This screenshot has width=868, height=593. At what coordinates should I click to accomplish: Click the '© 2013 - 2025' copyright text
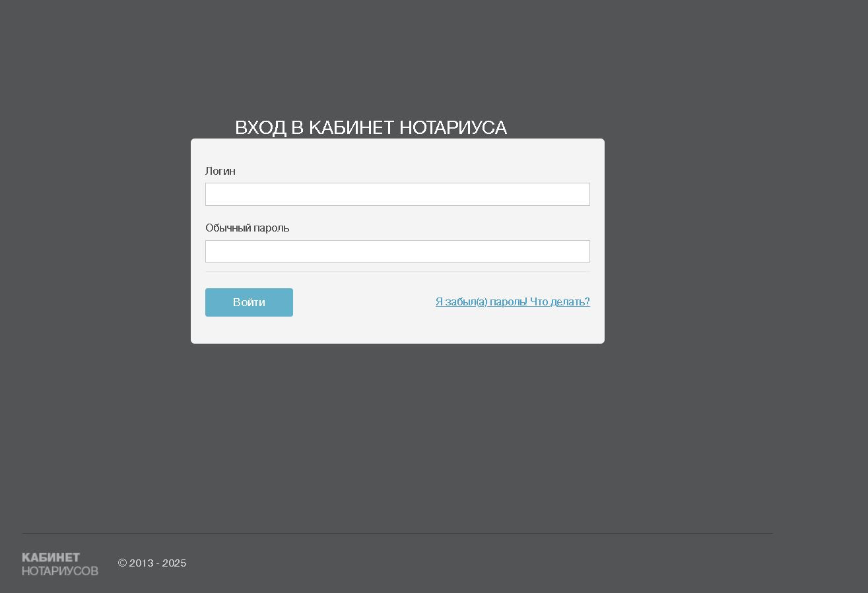tap(152, 563)
